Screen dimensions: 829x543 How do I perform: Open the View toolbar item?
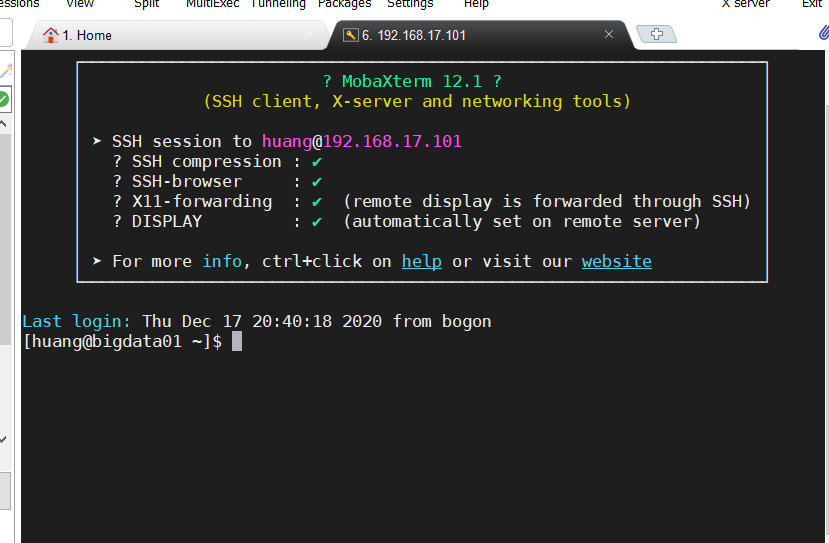[x=80, y=4]
